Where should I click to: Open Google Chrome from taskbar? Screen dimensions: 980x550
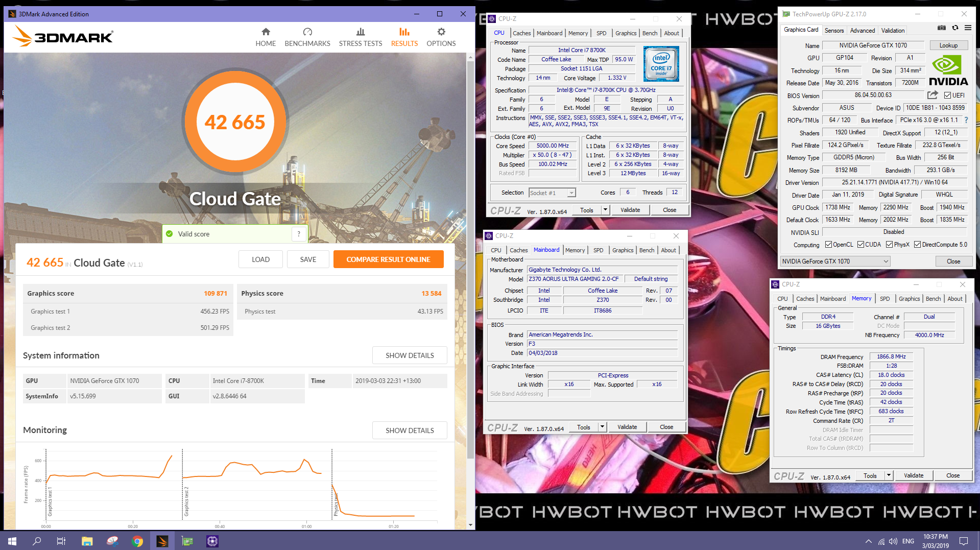137,541
